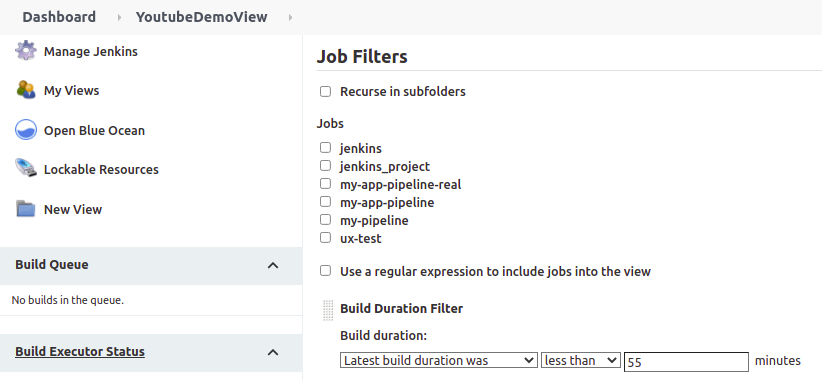Open the Latest build duration was dropdown

click(x=439, y=361)
